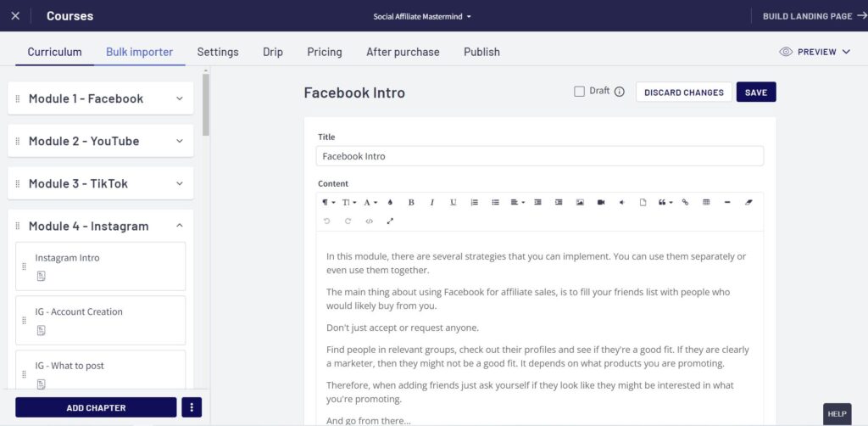Viewport: 868px width, 426px height.
Task: Insert a hyperlink
Action: (685, 203)
